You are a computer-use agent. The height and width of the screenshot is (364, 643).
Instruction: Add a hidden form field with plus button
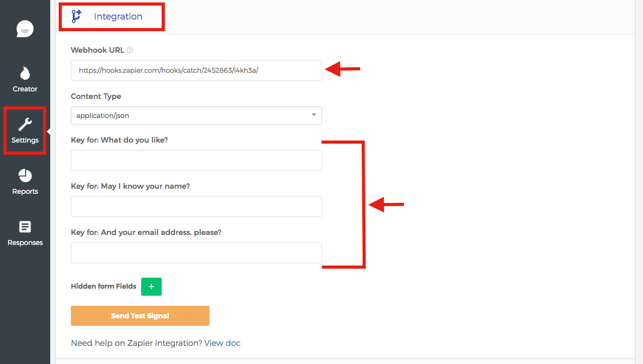point(151,286)
